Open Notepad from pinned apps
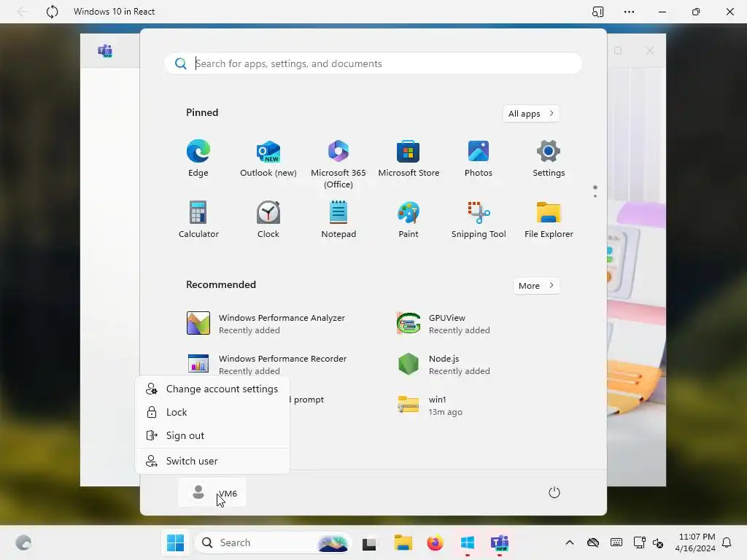The height and width of the screenshot is (560, 747). (338, 219)
